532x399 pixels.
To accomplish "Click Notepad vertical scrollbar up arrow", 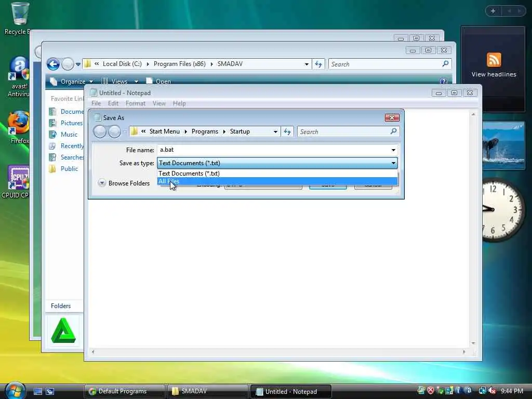I will pos(473,115).
